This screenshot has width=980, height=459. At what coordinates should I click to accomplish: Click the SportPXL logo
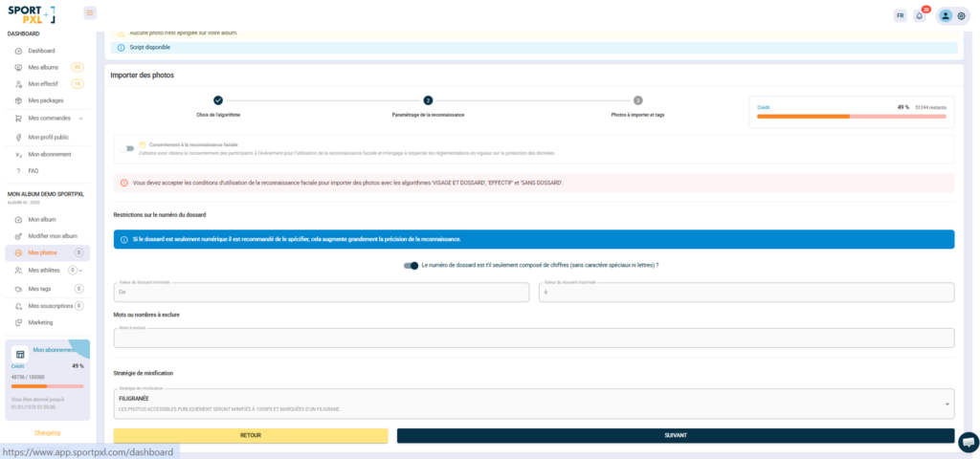[x=32, y=13]
